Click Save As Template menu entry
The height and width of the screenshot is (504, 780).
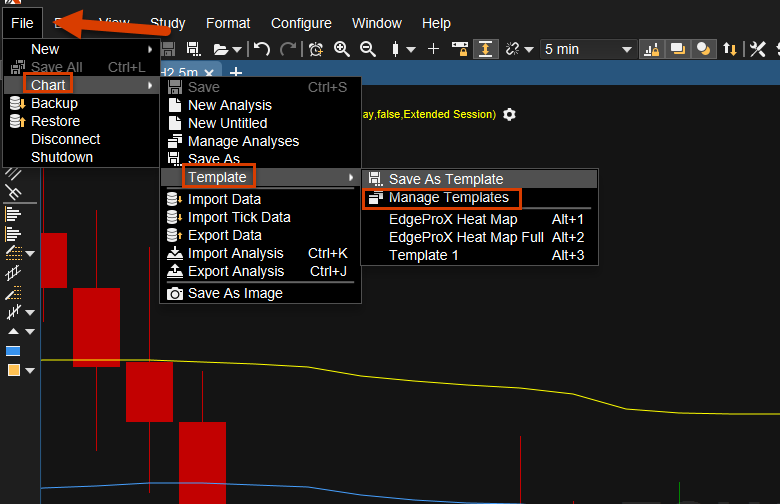446,179
